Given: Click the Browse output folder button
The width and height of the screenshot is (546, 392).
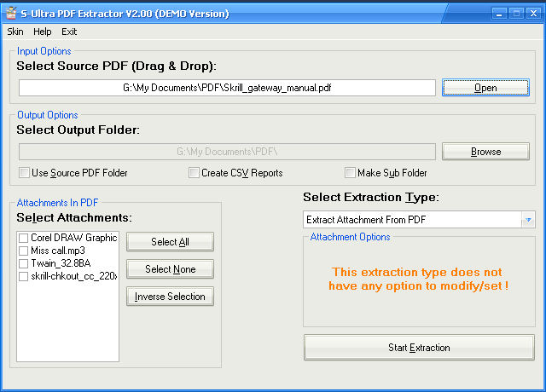Looking at the screenshot, I should coord(485,152).
